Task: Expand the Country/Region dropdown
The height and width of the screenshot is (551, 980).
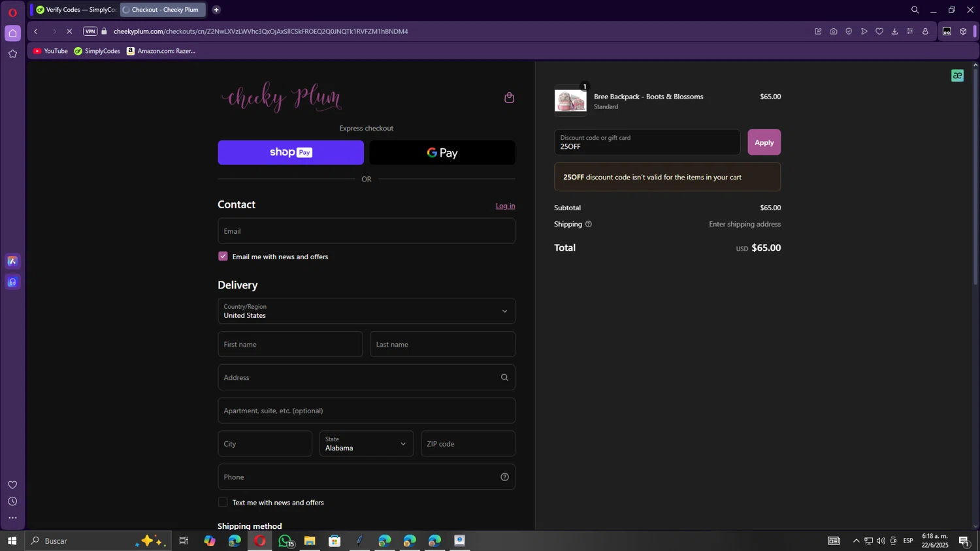Action: point(367,311)
